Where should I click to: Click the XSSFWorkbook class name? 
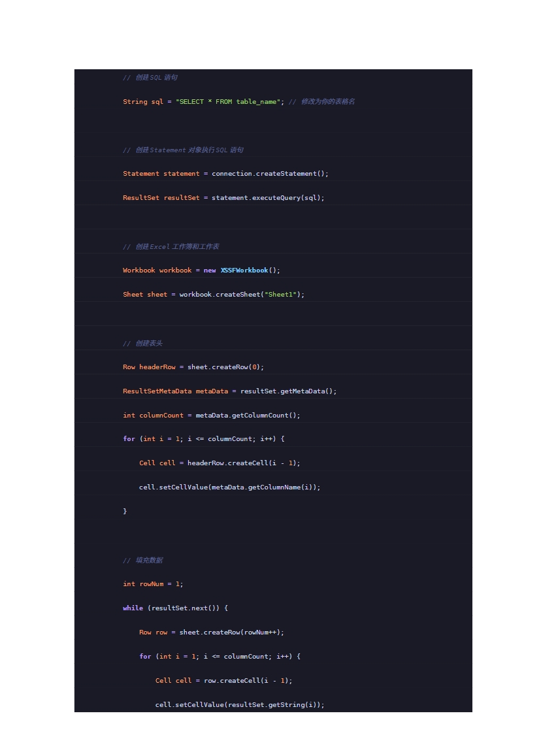[244, 271]
